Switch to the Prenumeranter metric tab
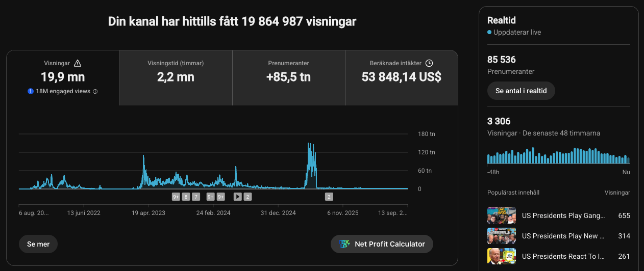The width and height of the screenshot is (644, 271). pos(289,78)
